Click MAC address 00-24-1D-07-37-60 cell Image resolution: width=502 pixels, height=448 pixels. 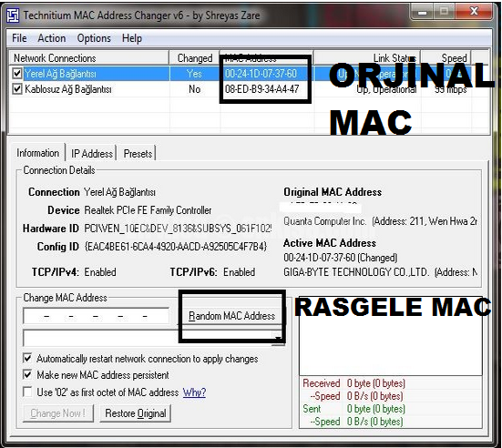[261, 74]
